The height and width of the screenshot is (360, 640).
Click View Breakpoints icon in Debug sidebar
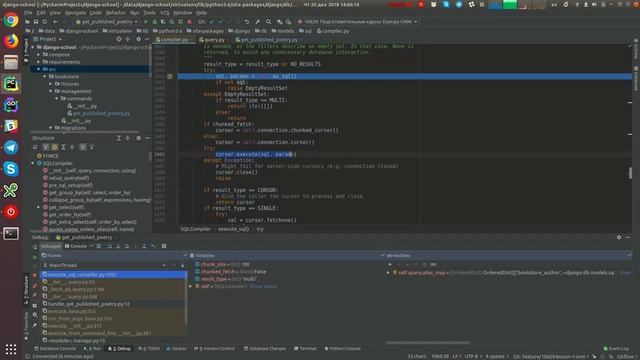pos(35,286)
